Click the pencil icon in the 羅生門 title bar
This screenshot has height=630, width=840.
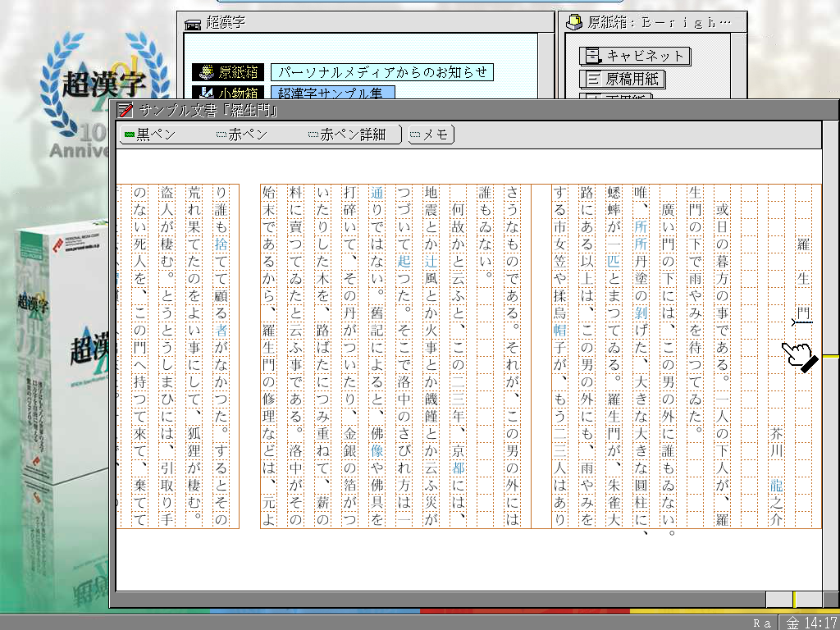pyautogui.click(x=125, y=110)
